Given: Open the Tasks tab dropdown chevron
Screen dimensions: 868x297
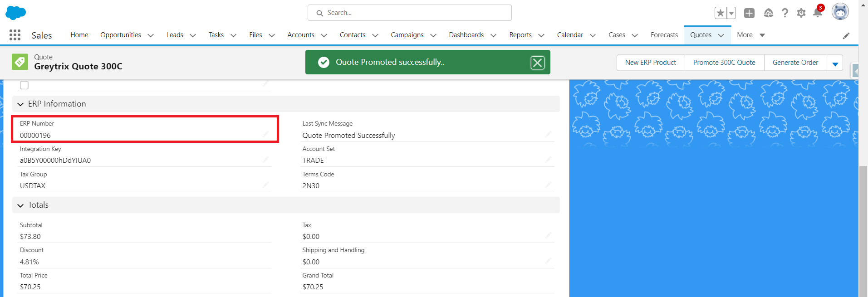Looking at the screenshot, I should coord(233,35).
